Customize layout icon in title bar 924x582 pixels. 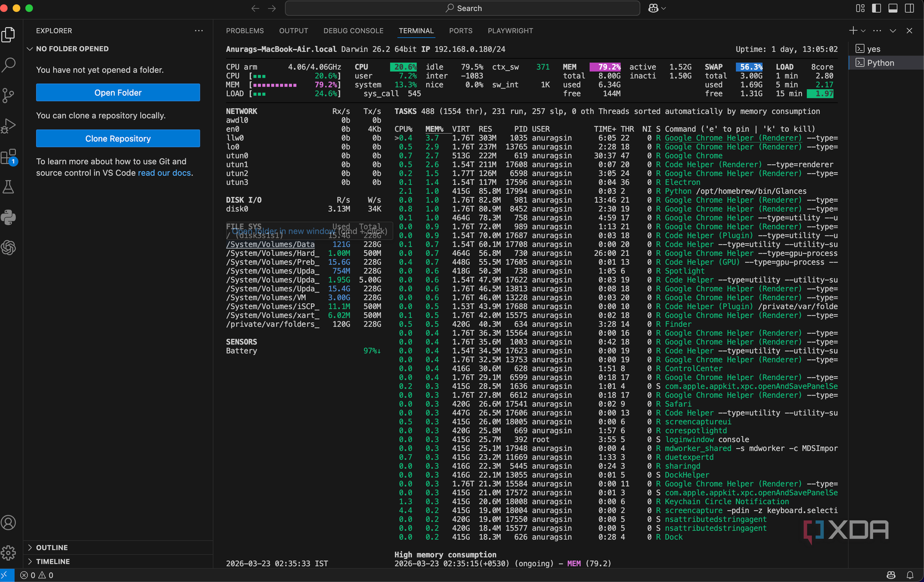[x=860, y=8]
